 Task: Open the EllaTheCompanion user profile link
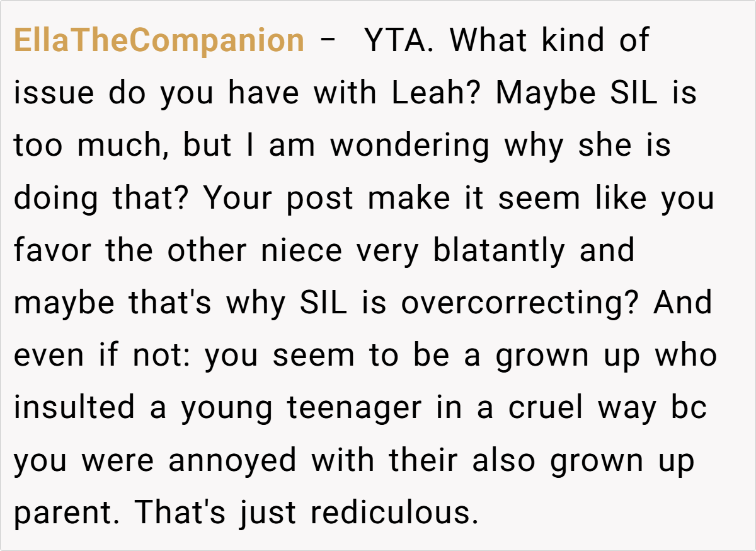pos(159,41)
